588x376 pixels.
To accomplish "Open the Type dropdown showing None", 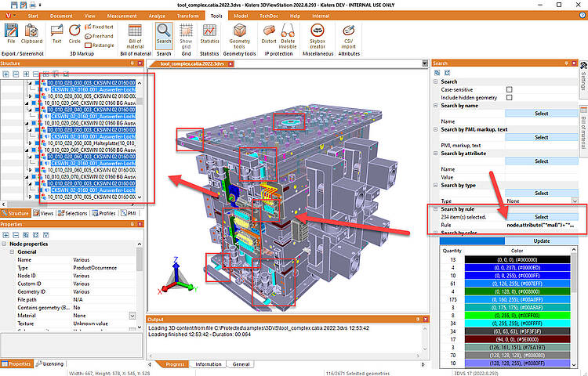I will click(575, 201).
